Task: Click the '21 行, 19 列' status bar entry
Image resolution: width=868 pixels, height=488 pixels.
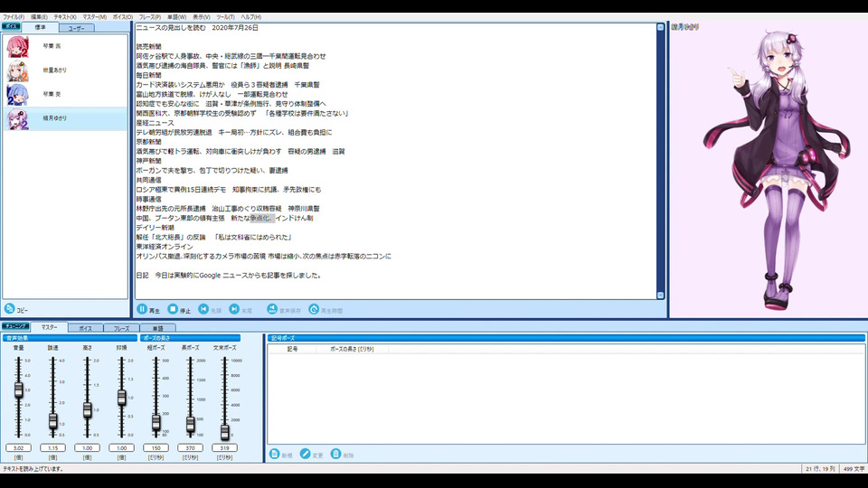Action: 820,469
